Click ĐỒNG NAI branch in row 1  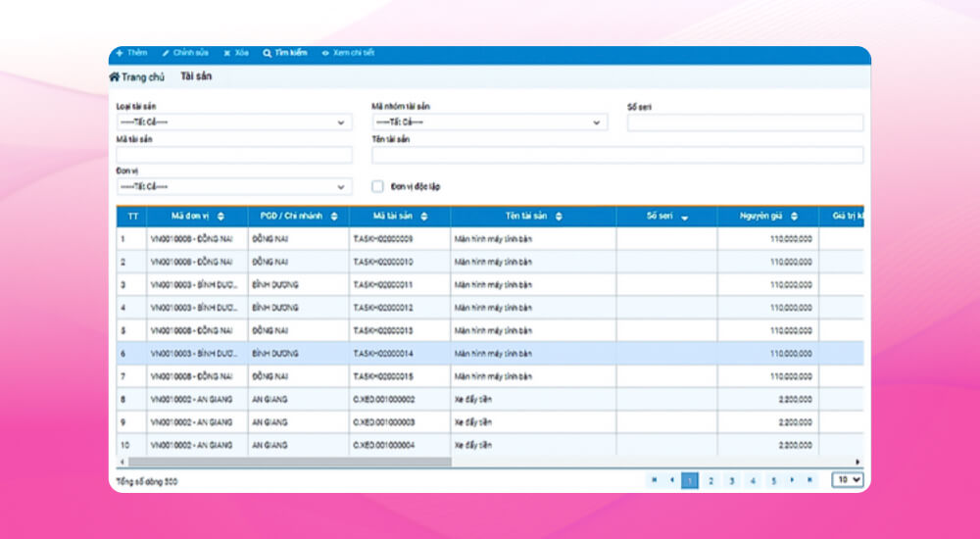[270, 239]
